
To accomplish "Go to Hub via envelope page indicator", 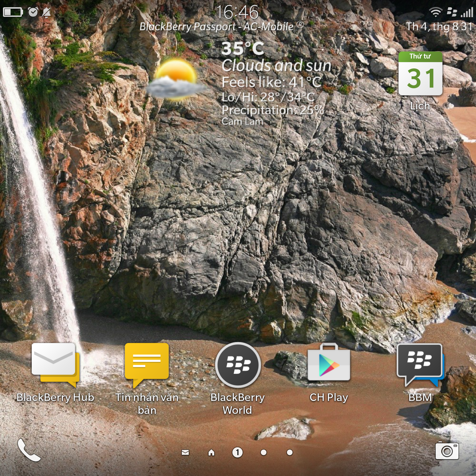I will coord(185,452).
